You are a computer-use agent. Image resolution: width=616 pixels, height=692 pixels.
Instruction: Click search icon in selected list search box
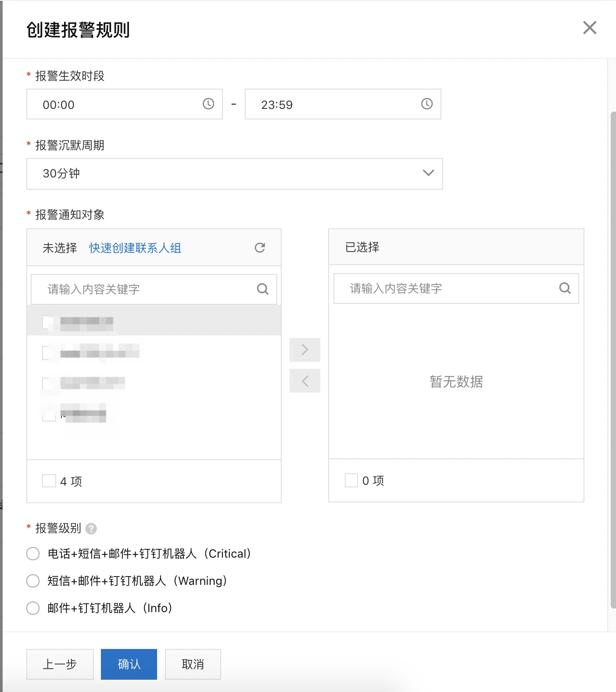(565, 288)
